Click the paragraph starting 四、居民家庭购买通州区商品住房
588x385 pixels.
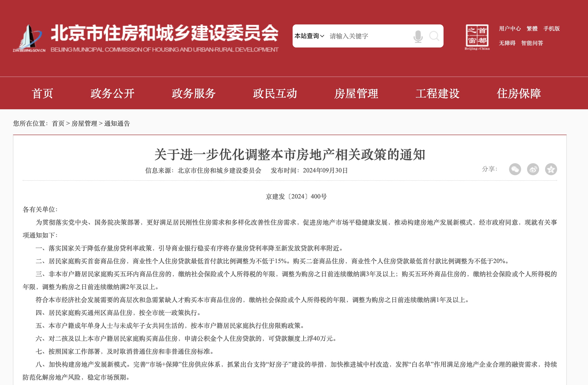[119, 313]
